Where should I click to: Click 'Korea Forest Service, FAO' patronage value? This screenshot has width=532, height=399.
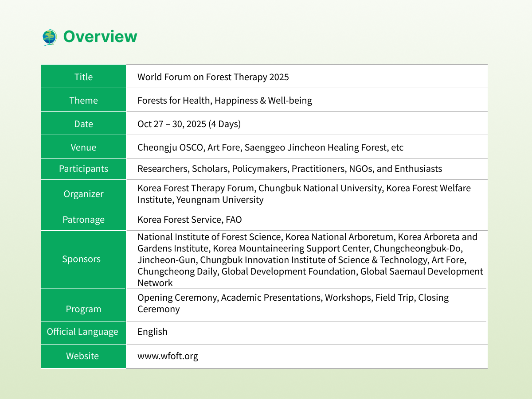click(190, 220)
